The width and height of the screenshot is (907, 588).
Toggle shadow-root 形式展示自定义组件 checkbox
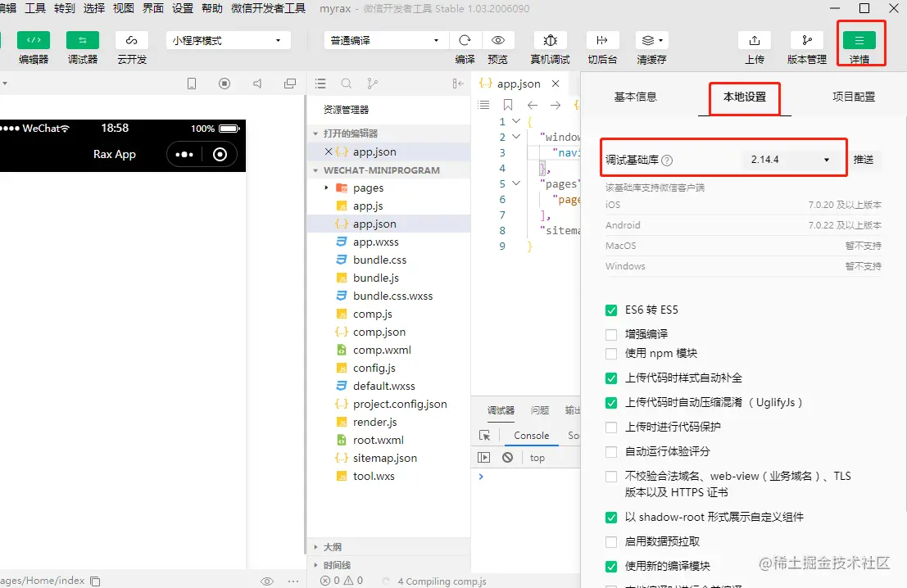611,518
